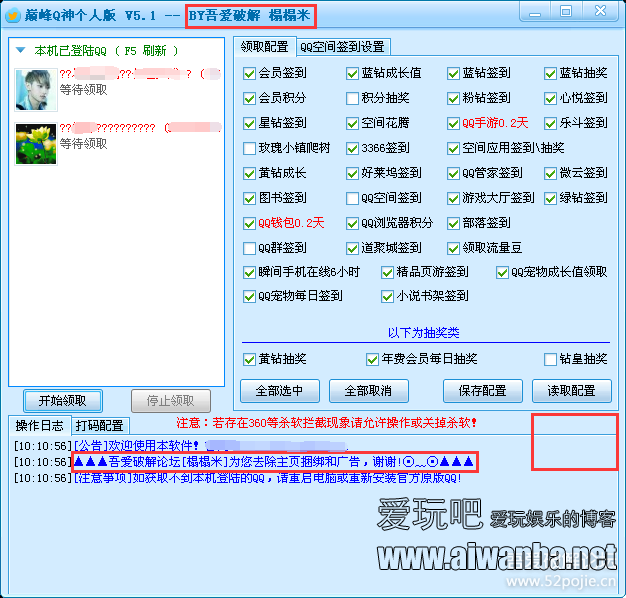The height and width of the screenshot is (598, 626).
Task: Uncheck the 空间应用签到\抽奖 checkbox
Action: point(453,149)
